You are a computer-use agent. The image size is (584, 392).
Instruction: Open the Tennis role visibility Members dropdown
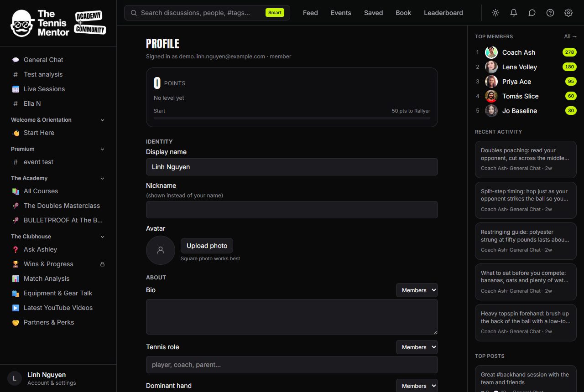(x=417, y=347)
